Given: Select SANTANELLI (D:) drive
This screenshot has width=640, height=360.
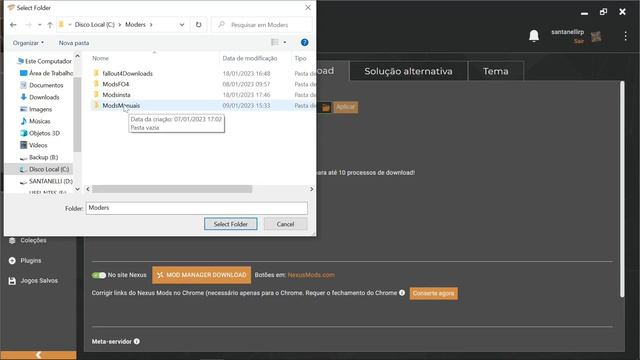Looking at the screenshot, I should coord(46,181).
